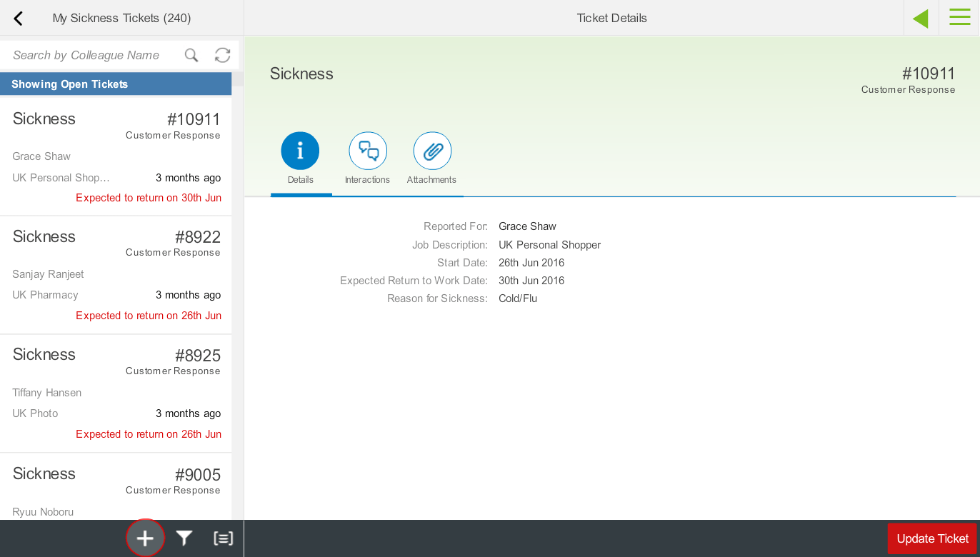This screenshot has height=557, width=980.
Task: Open the filter funnel icon
Action: point(185,538)
